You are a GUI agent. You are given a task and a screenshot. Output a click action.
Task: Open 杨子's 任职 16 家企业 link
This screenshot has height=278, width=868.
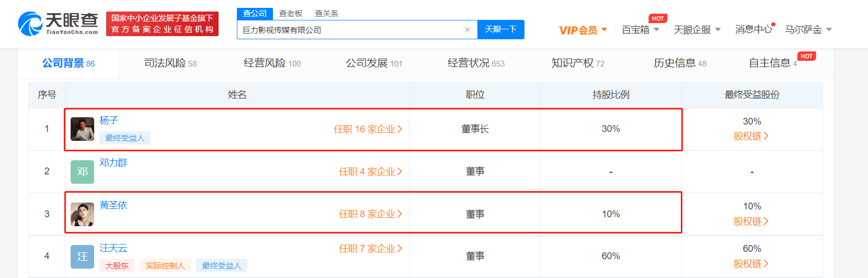pyautogui.click(x=368, y=129)
